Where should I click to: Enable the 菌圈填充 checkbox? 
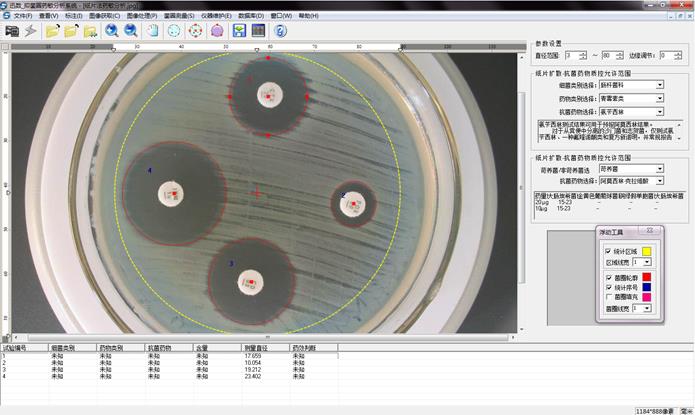point(606,297)
